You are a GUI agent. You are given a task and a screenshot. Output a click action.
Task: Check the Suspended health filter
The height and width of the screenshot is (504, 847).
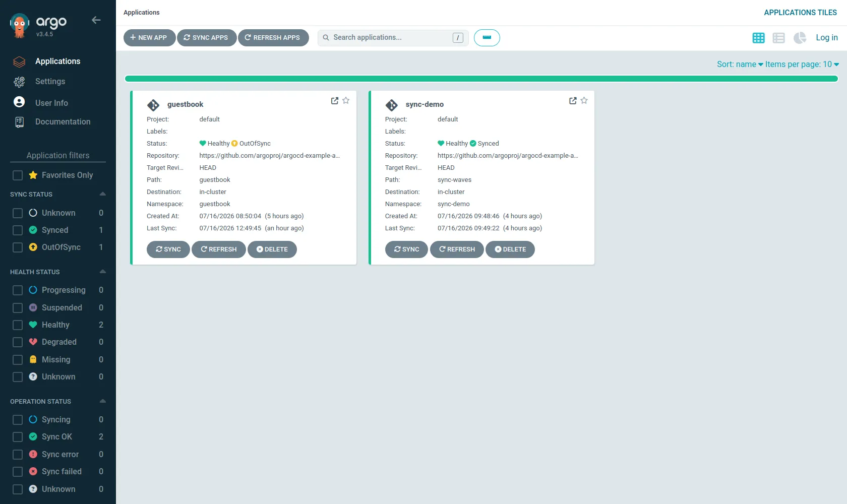18,308
